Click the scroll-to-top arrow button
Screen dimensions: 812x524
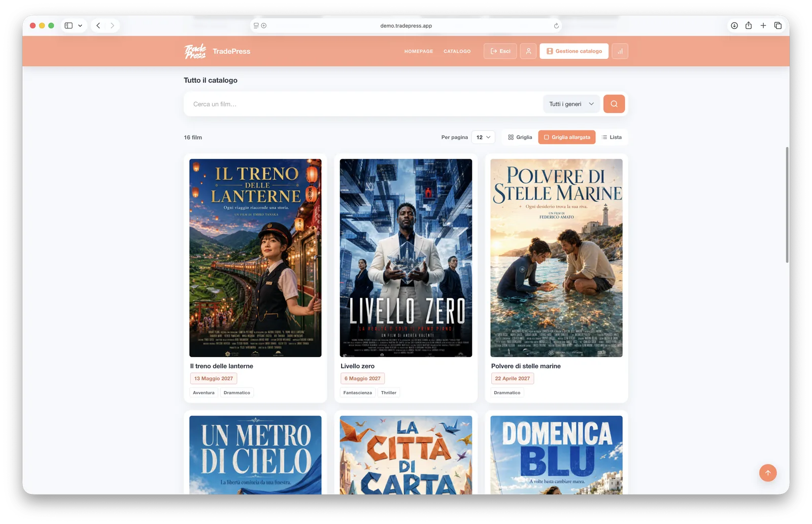pos(767,473)
